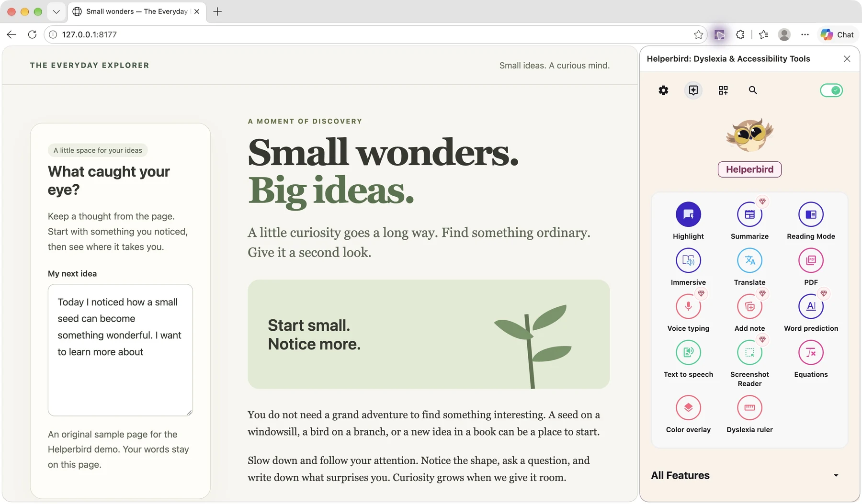Open Helperbird settings gear
The width and height of the screenshot is (862, 504).
click(663, 90)
